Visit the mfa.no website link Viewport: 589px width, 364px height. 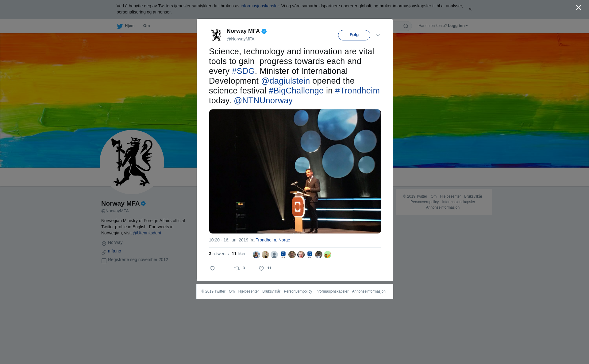[x=114, y=251]
